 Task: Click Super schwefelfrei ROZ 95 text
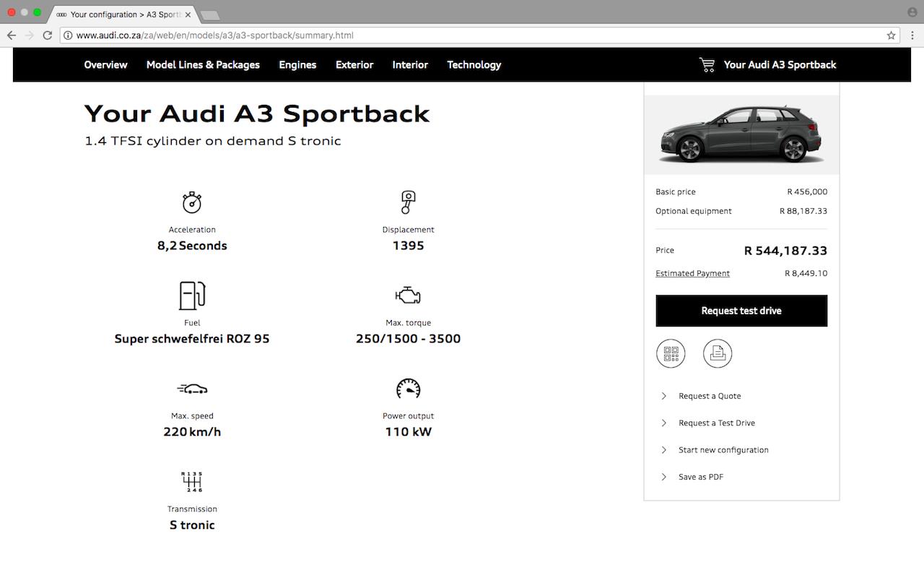192,339
